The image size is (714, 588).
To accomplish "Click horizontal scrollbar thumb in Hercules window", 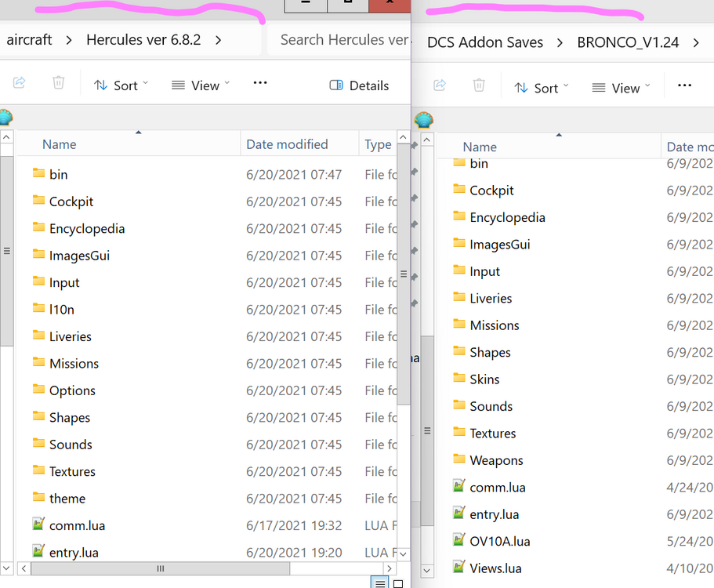I will pyautogui.click(x=161, y=568).
